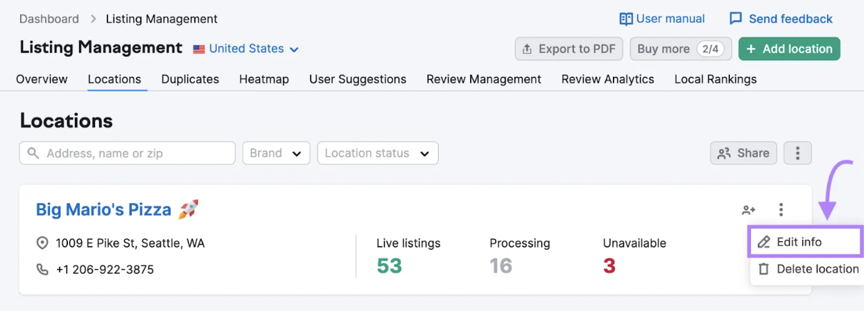Click the Send feedback speech bubble icon
The height and width of the screenshot is (312, 868).
tap(736, 19)
